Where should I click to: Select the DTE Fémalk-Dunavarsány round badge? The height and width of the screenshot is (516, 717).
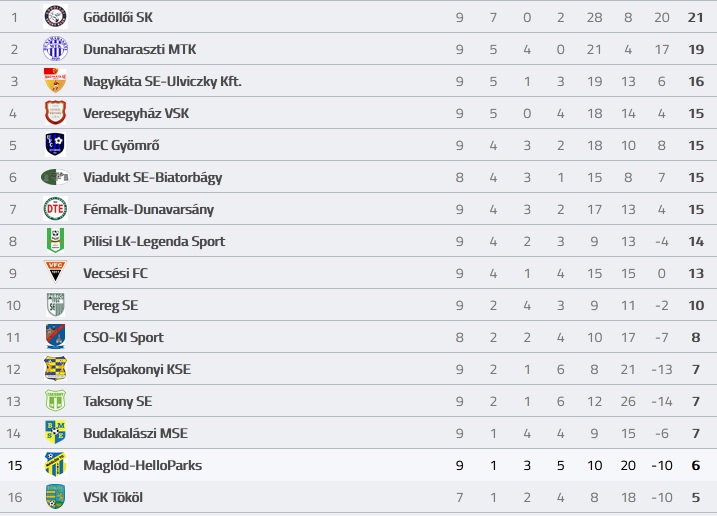(55, 209)
